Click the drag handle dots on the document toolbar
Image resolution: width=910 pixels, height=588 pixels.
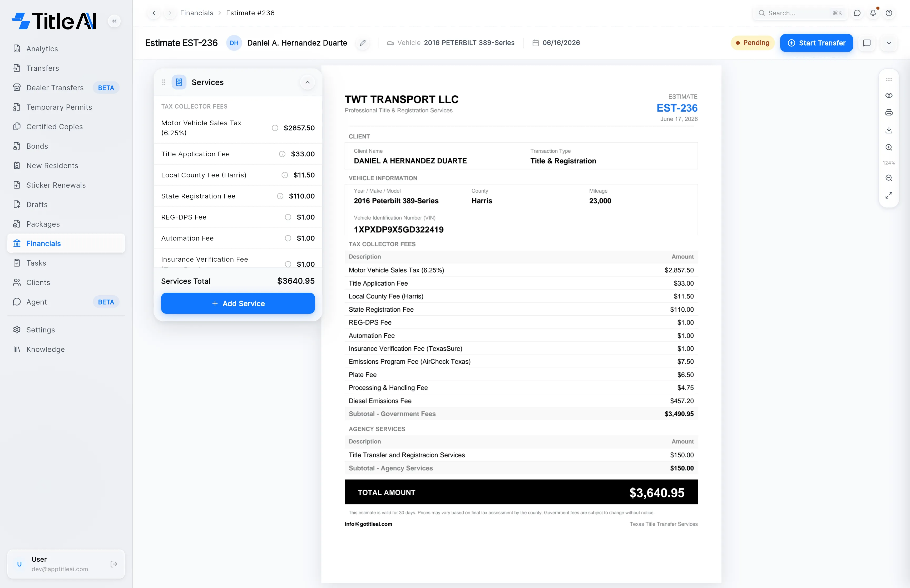coord(889,80)
